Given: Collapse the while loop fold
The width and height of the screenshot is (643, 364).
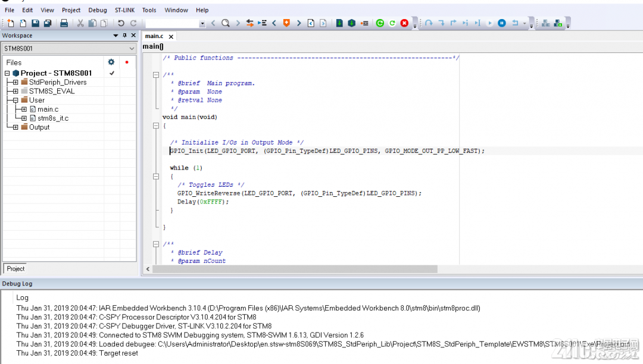Looking at the screenshot, I should 156,177.
